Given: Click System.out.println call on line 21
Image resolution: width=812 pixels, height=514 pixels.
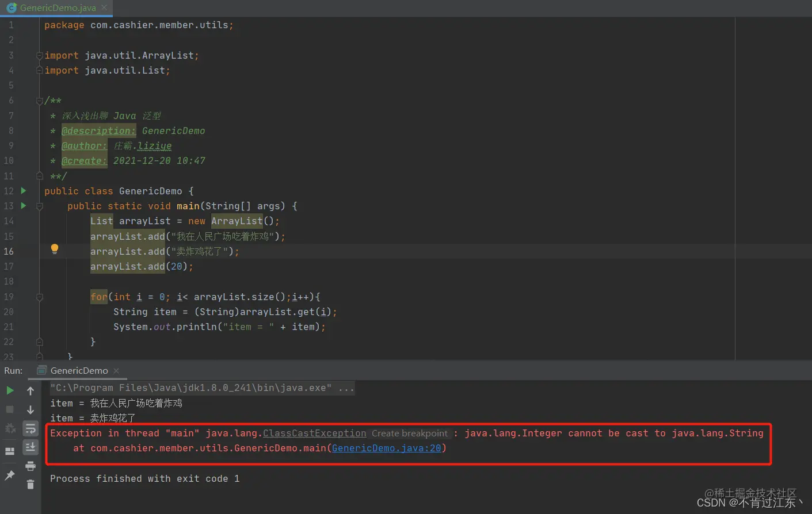Looking at the screenshot, I should pyautogui.click(x=219, y=327).
